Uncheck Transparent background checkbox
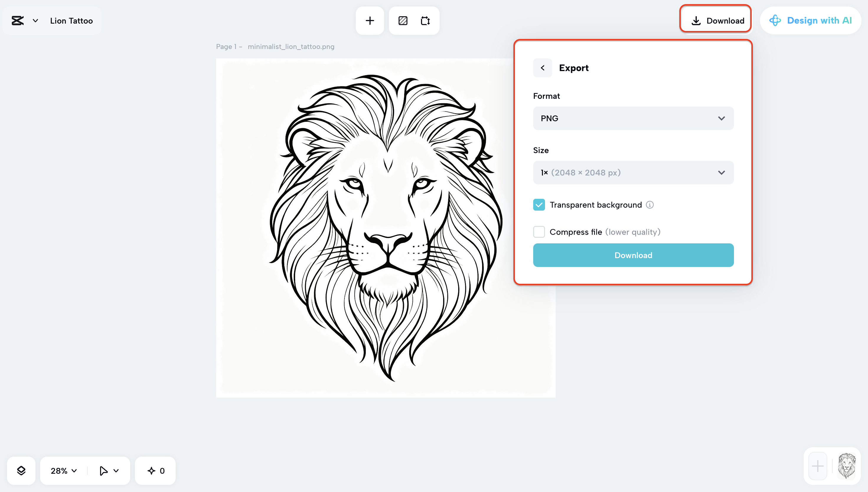This screenshot has height=492, width=868. coord(539,205)
